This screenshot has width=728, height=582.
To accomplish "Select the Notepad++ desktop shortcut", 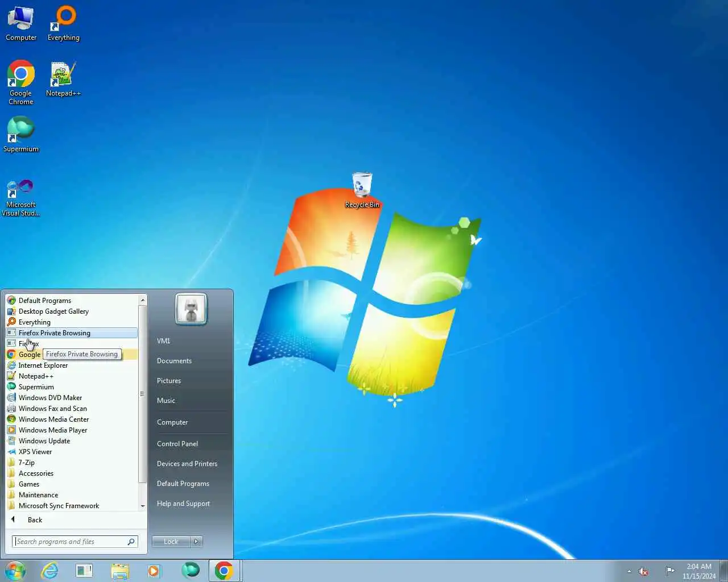I will [63, 79].
